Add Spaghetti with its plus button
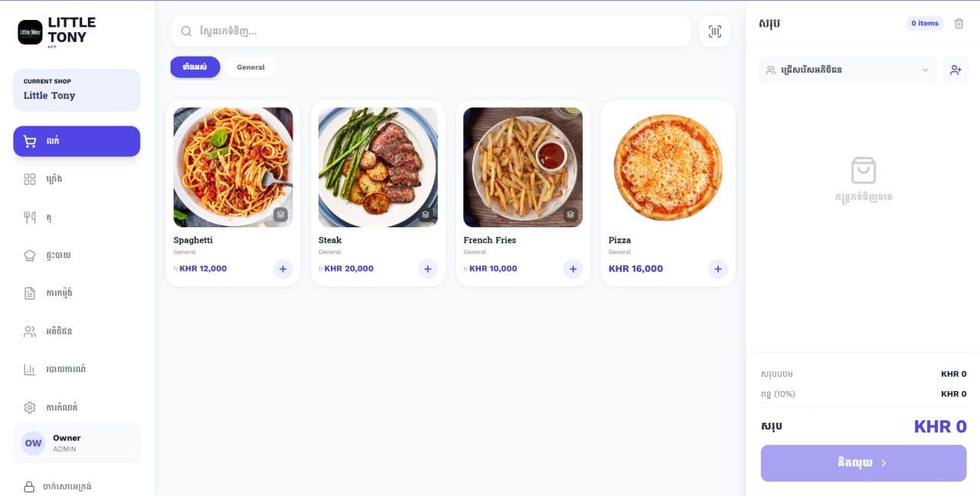The width and height of the screenshot is (980, 496). click(283, 269)
